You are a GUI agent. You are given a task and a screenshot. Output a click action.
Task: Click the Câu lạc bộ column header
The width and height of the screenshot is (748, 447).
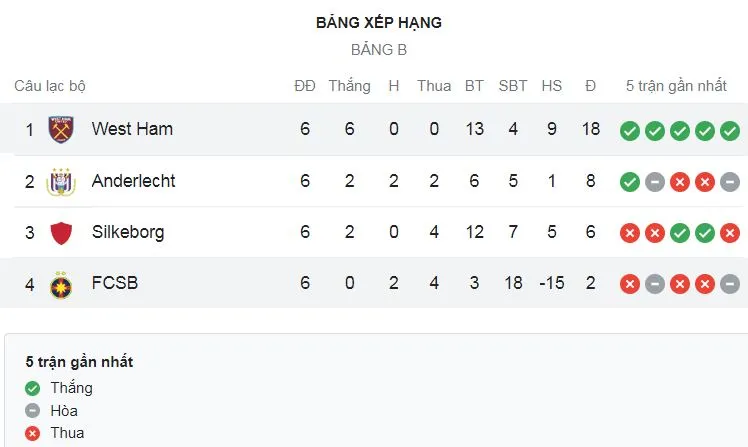coord(50,86)
